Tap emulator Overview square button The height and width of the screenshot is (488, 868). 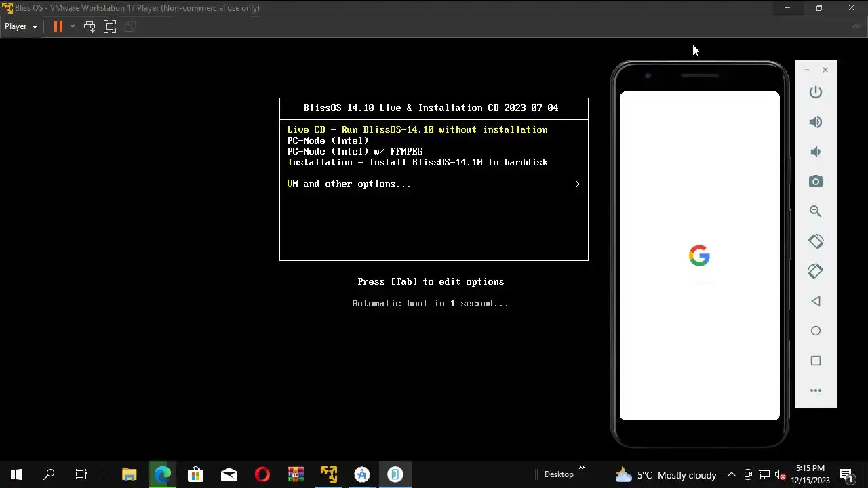pos(816,361)
